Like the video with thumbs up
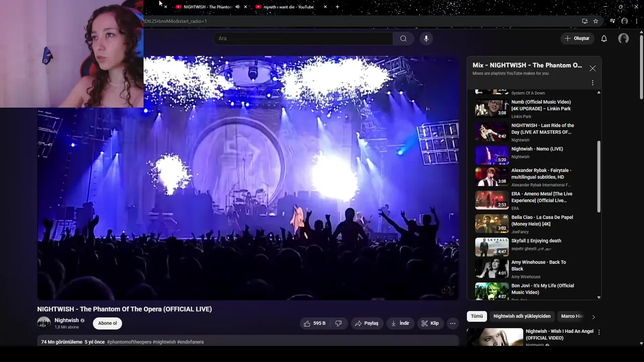 coord(314,323)
